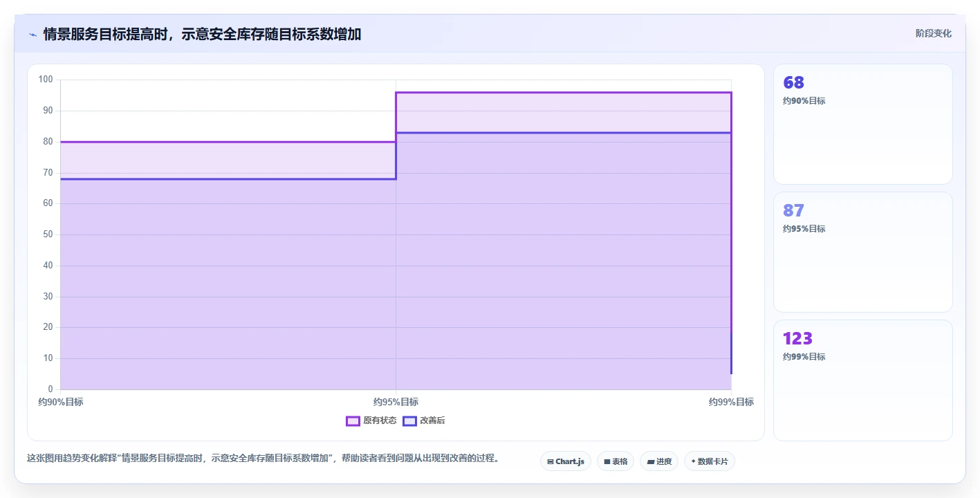Click the 阶段变化 label in header

click(x=934, y=34)
